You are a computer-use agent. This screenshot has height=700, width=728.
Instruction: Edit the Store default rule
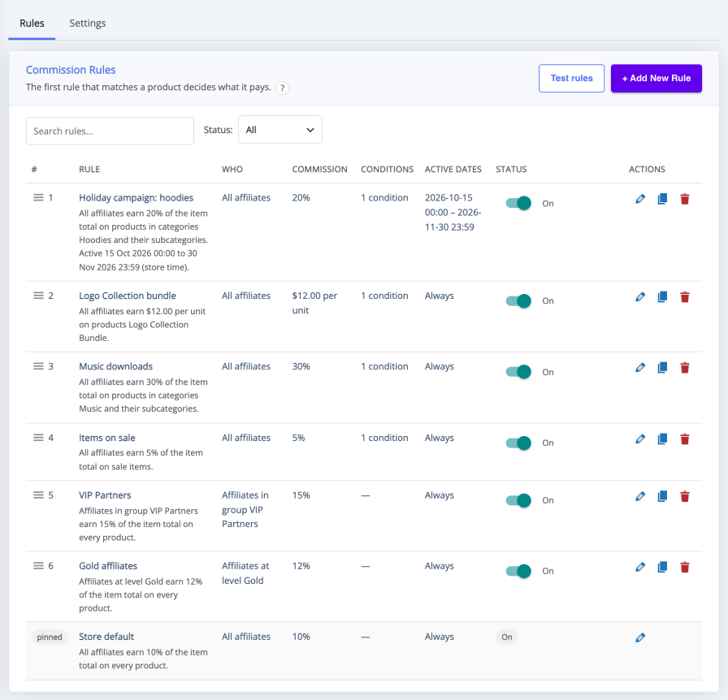pyautogui.click(x=640, y=637)
